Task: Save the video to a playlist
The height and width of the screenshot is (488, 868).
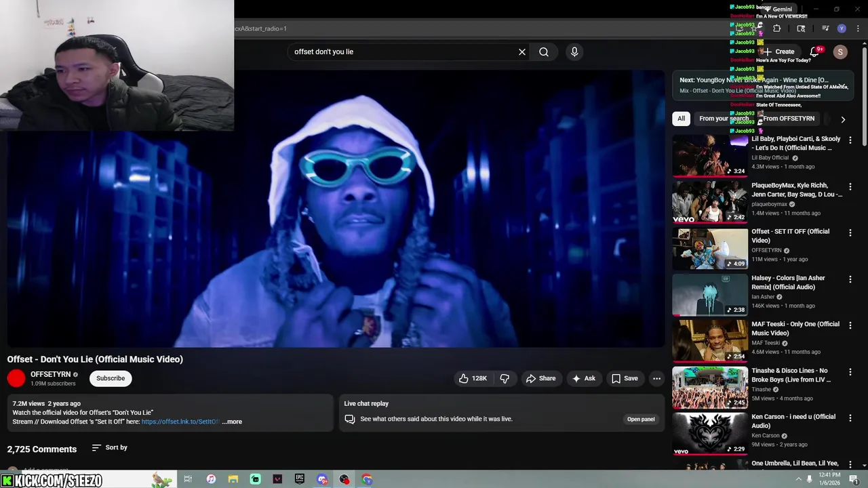Action: click(625, 378)
